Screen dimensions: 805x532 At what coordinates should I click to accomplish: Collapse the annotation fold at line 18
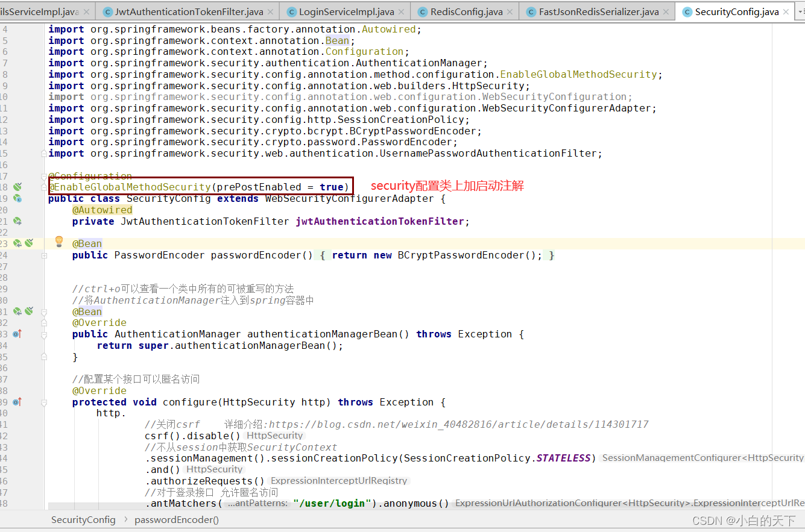44,187
